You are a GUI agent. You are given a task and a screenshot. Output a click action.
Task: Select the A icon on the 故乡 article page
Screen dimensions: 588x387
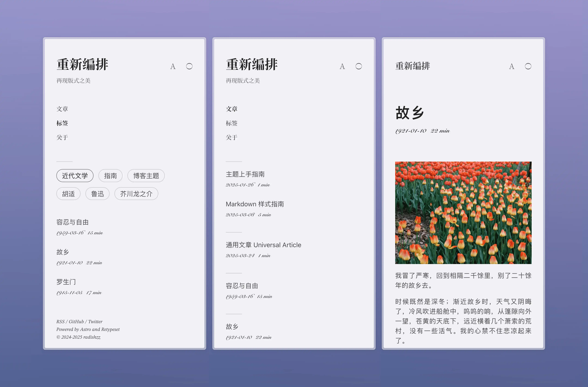(511, 66)
